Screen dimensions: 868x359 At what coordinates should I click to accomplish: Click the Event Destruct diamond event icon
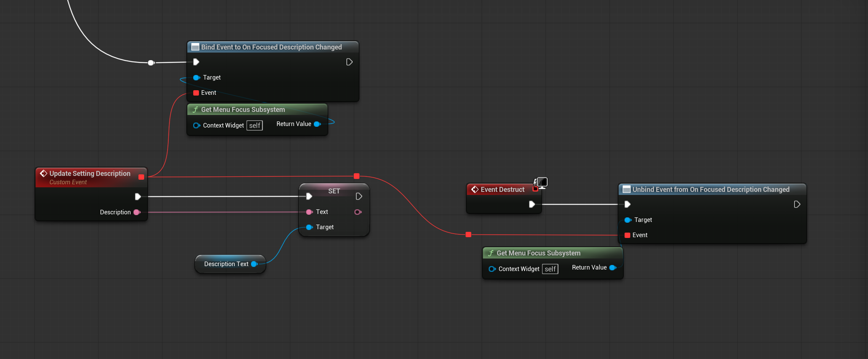[x=475, y=189]
